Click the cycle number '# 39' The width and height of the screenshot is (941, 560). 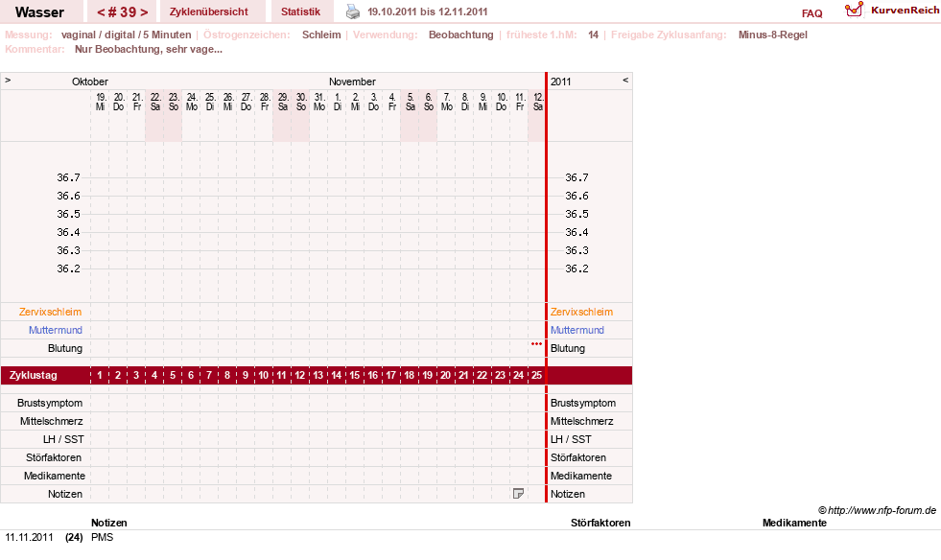123,12
